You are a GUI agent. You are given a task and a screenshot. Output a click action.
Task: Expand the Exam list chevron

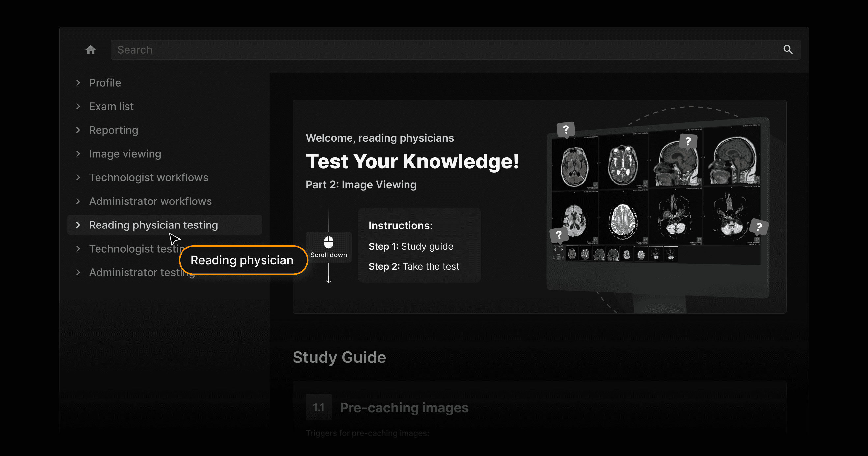coord(78,106)
